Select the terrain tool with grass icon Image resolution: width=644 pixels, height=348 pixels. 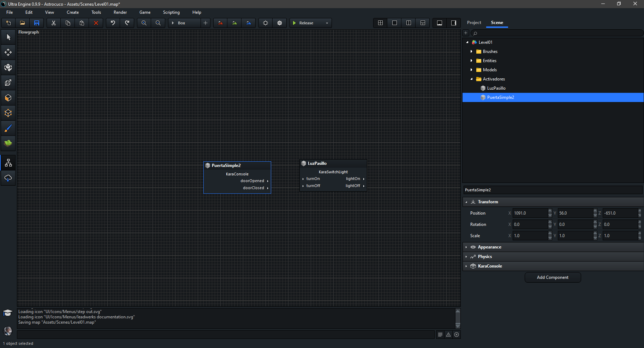[8, 143]
